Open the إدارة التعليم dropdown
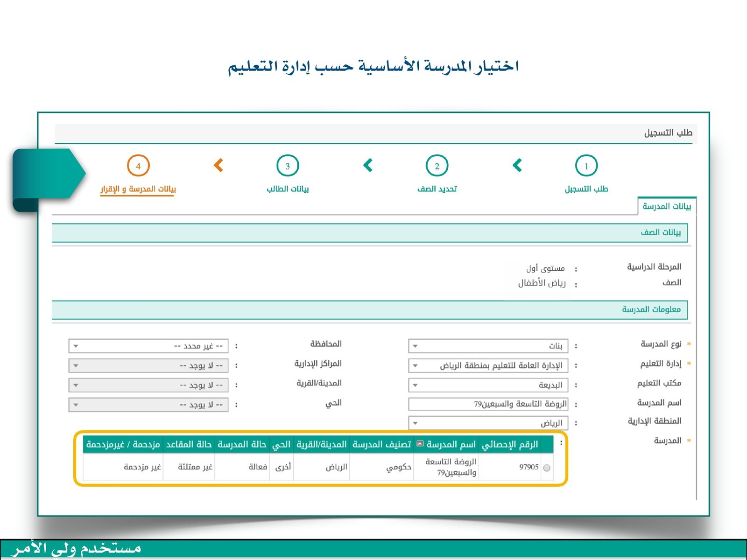747x560 pixels. [x=488, y=365]
